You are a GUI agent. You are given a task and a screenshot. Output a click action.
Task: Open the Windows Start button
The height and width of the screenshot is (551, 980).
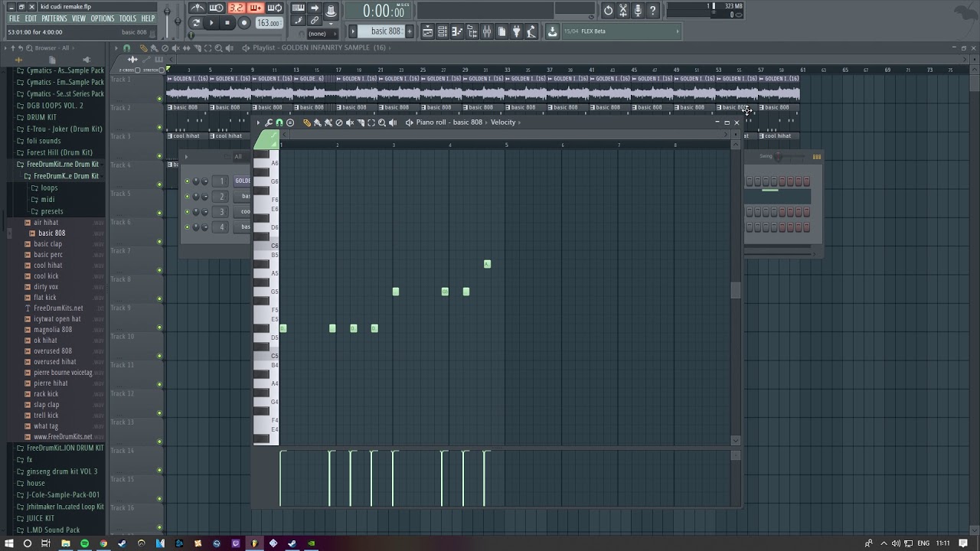[x=9, y=543]
